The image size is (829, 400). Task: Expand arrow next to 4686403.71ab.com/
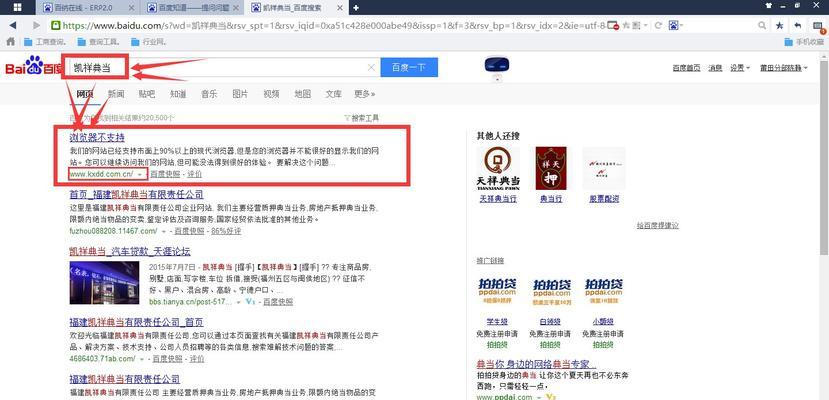click(142, 359)
